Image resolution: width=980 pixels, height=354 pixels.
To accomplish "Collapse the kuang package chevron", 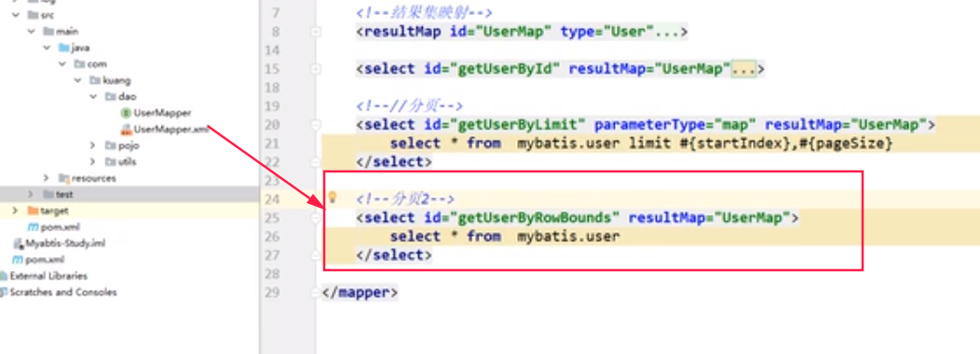I will (77, 80).
